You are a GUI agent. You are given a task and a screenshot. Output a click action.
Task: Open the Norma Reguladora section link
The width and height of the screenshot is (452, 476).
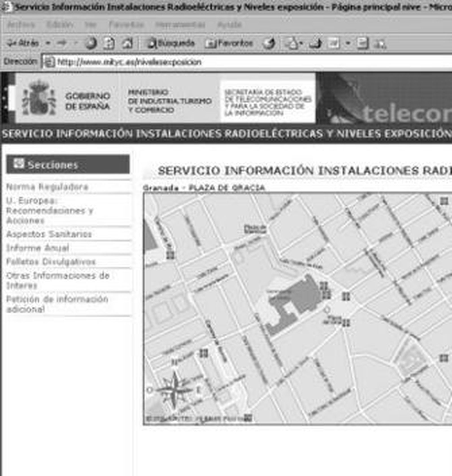(47, 187)
